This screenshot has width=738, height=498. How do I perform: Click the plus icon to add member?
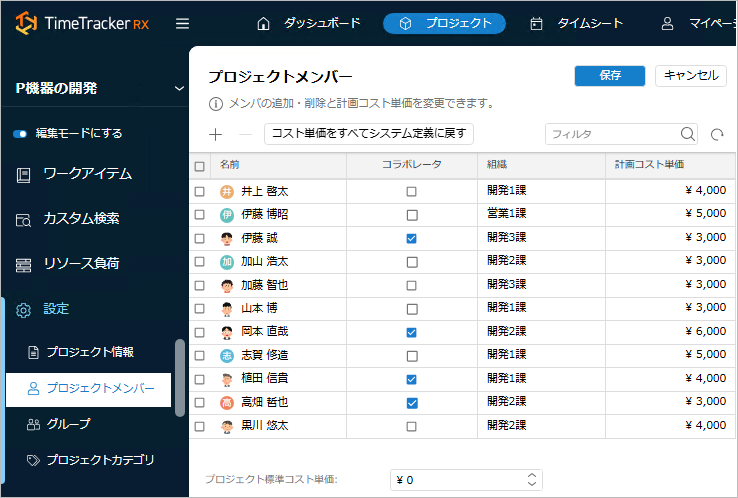coord(215,134)
